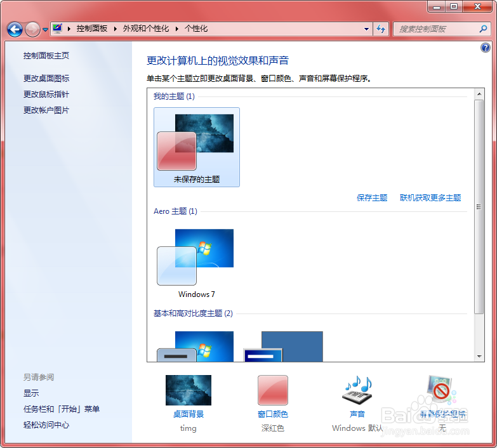Open address bar history dropdown

point(366,29)
